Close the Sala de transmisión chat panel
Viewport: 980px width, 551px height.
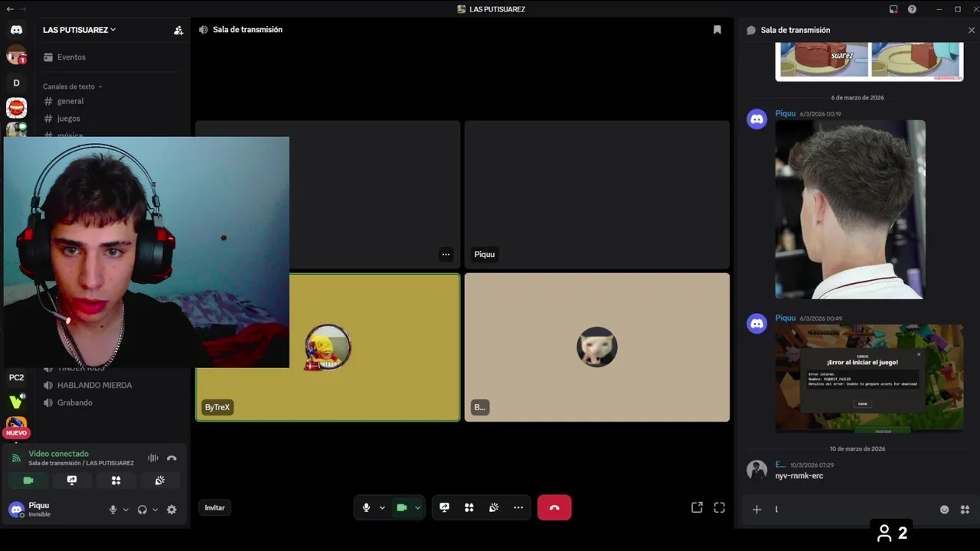(972, 30)
